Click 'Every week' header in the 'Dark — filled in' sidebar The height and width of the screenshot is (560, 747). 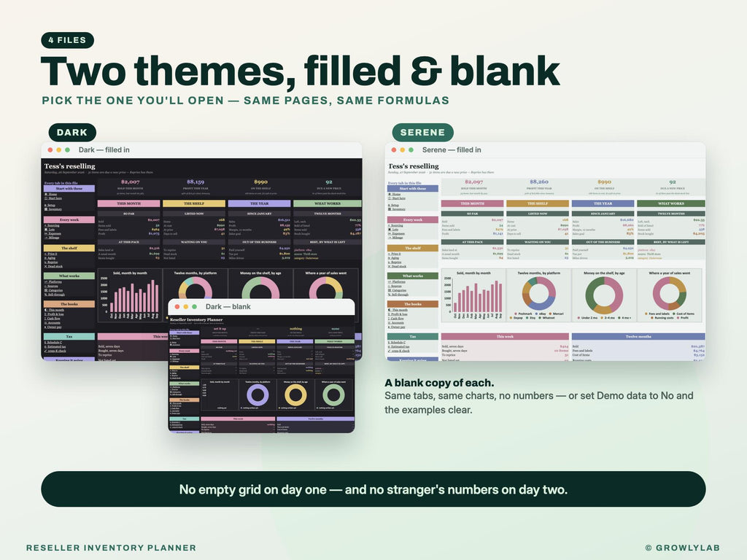coord(69,220)
